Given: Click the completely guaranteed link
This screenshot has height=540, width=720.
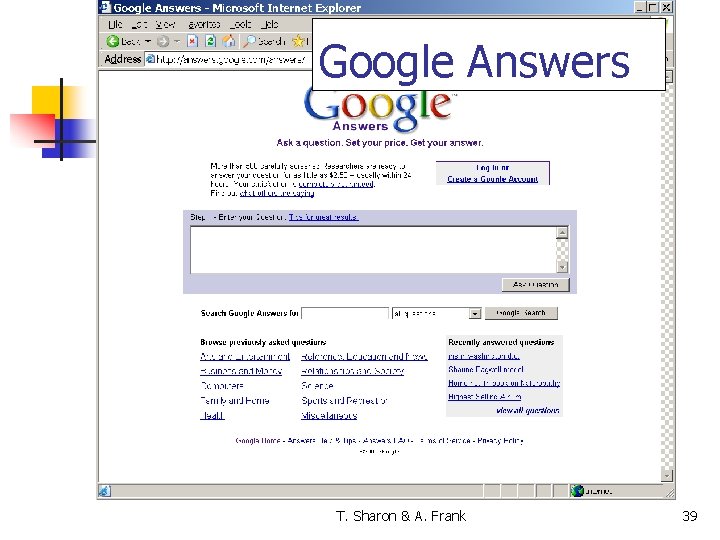Looking at the screenshot, I should [336, 184].
